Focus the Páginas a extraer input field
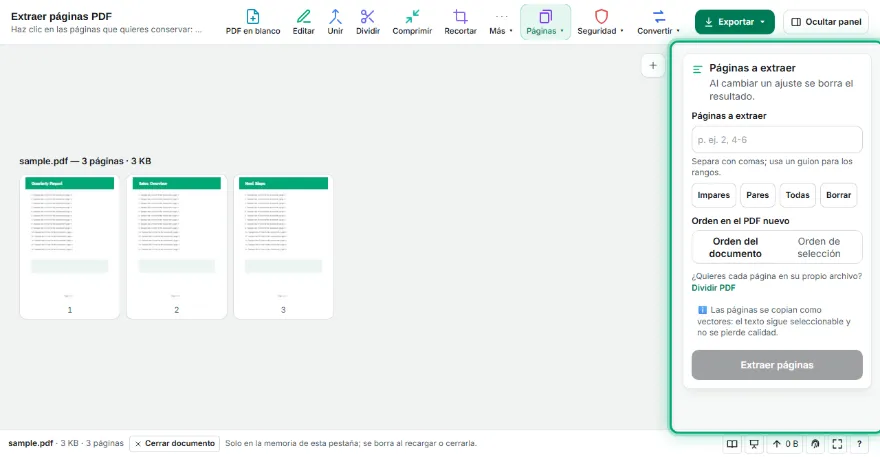 (x=777, y=140)
